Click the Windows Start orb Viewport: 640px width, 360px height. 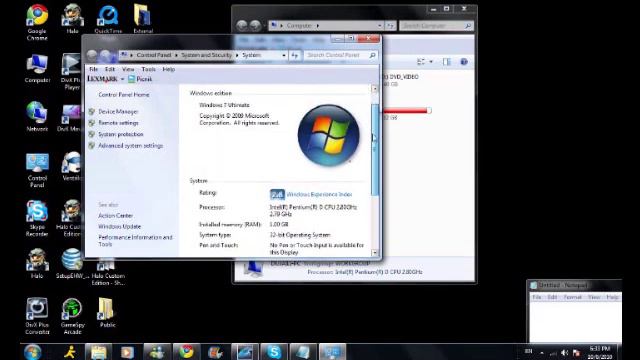pos(33,352)
